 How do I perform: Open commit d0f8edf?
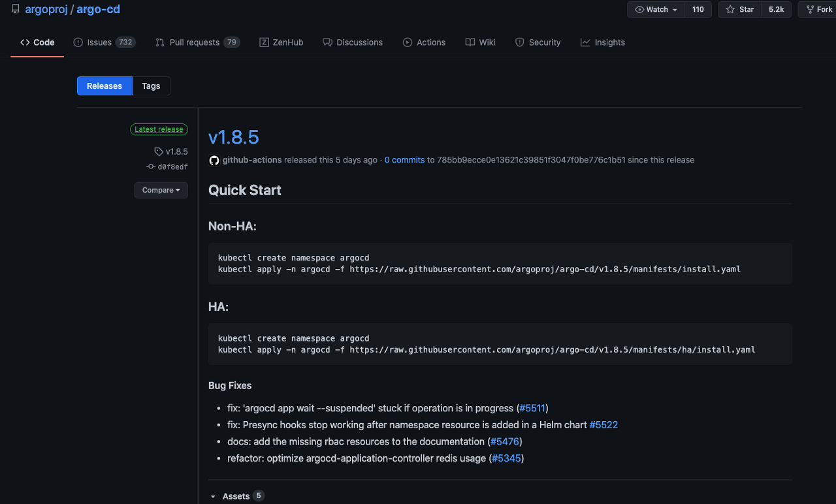click(x=172, y=167)
